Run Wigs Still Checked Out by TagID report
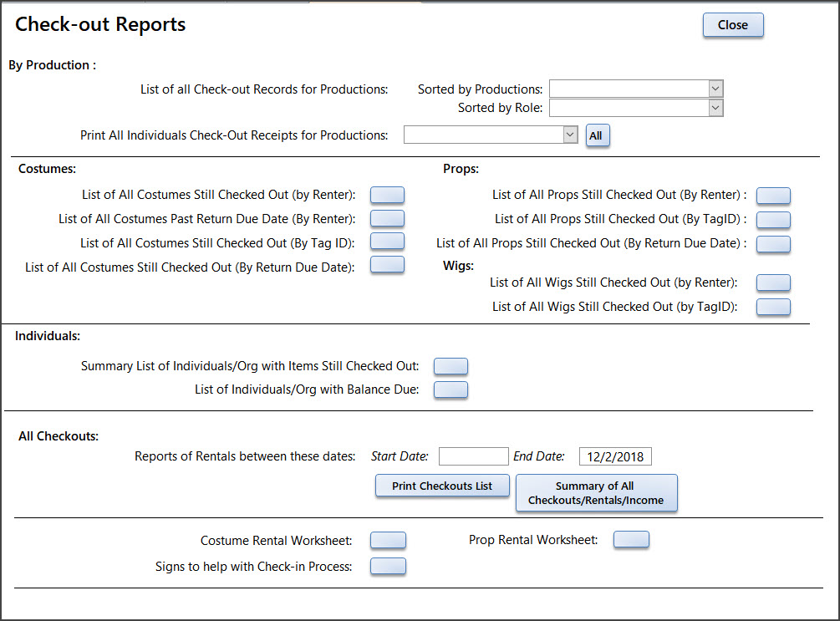This screenshot has height=621, width=840. pos(773,307)
